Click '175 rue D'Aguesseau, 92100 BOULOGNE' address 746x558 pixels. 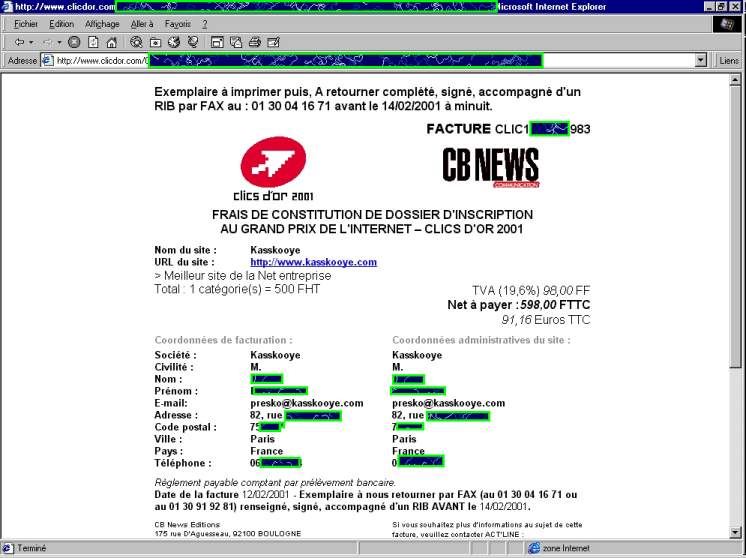[228, 534]
